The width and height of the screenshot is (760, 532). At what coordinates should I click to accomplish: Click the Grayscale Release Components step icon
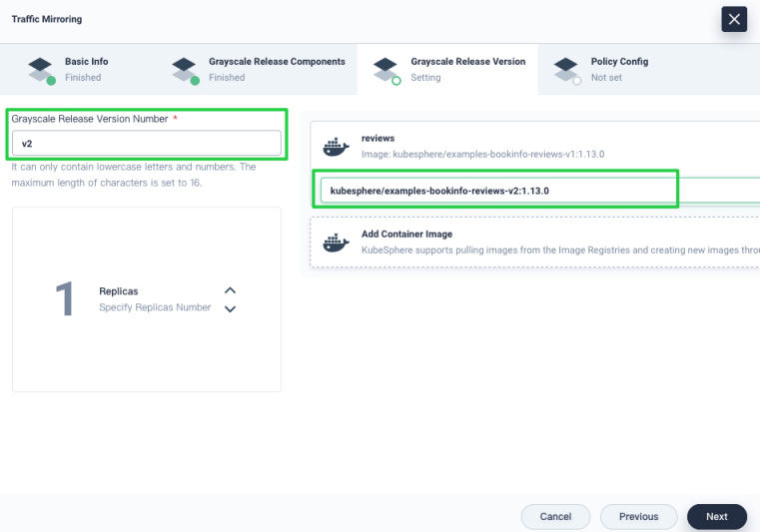184,69
